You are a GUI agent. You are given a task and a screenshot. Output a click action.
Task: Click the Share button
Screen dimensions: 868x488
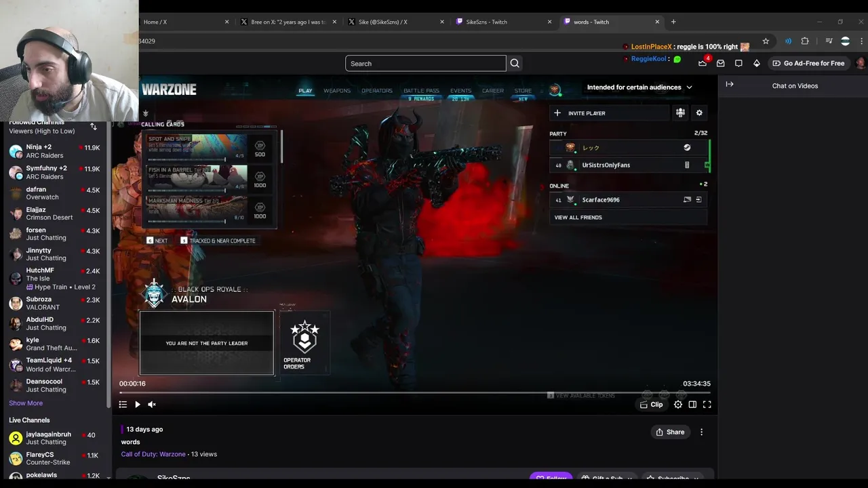670,432
